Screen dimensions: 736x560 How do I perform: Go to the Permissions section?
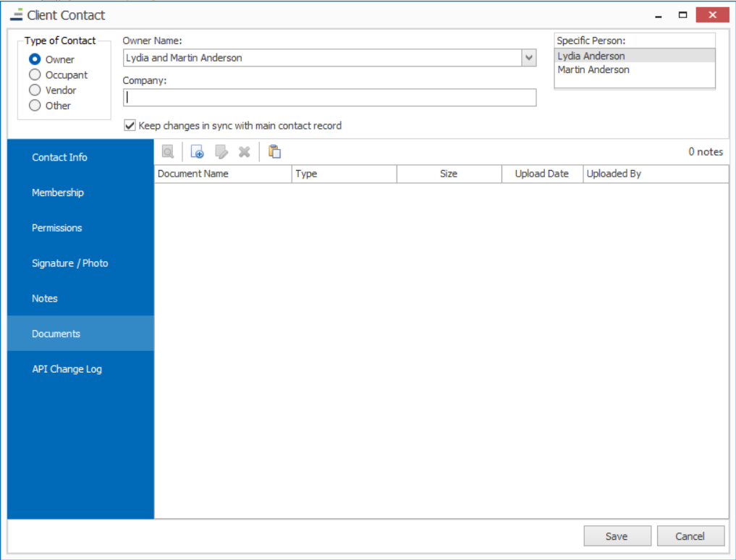(57, 228)
